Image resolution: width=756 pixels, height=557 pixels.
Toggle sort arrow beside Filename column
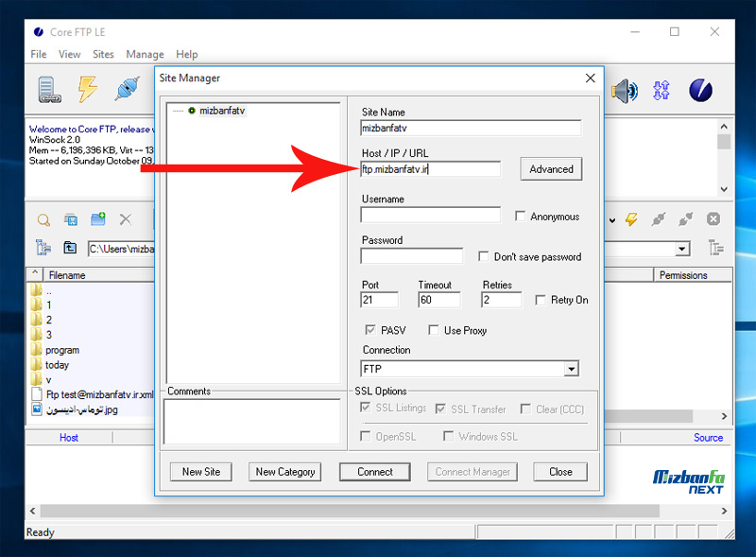click(x=35, y=273)
